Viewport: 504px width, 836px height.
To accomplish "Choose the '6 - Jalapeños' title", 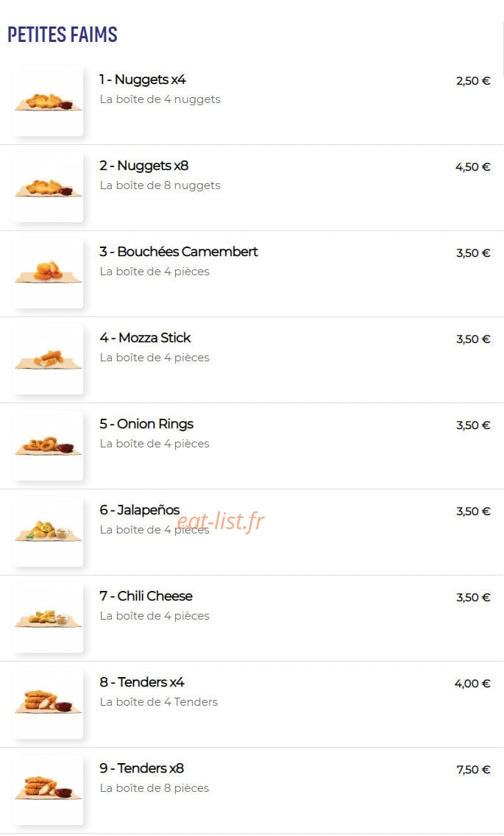I will [x=140, y=510].
